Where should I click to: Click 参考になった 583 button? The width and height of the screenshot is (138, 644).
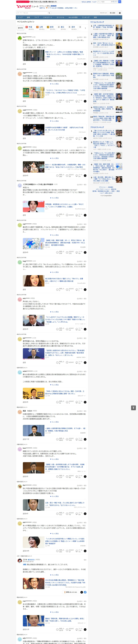[x=71, y=592]
